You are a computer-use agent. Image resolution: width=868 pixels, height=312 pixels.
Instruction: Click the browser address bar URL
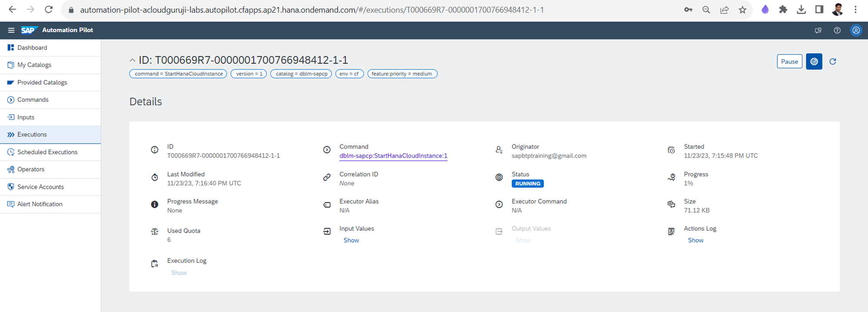tap(312, 10)
